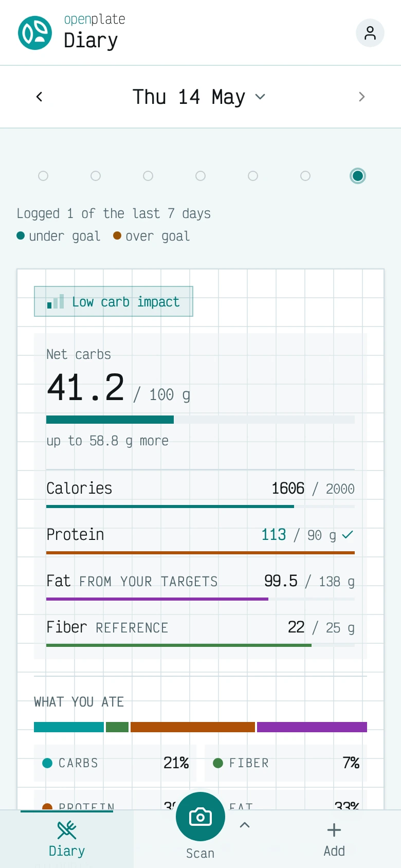The image size is (401, 868).
Task: Open the Protein 113 / 90 g row
Action: coord(200,539)
